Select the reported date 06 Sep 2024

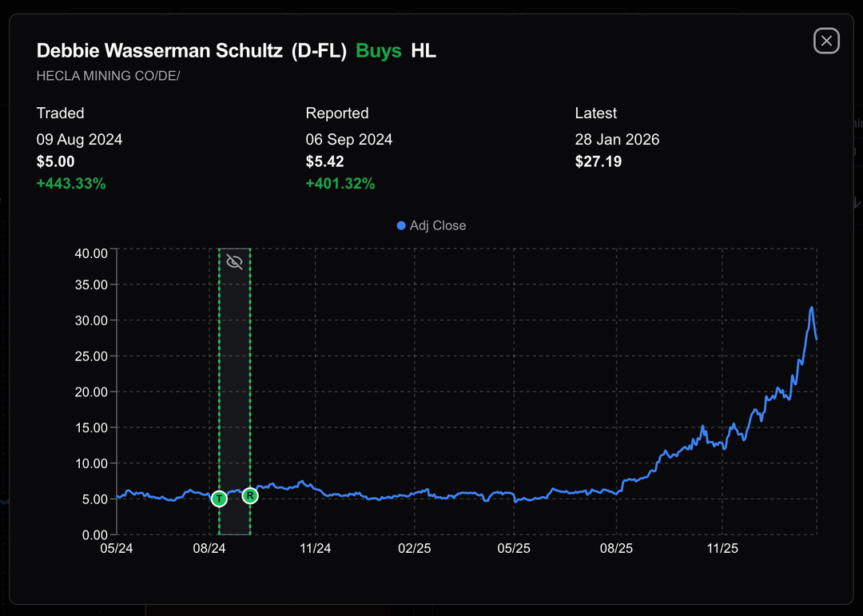(349, 139)
